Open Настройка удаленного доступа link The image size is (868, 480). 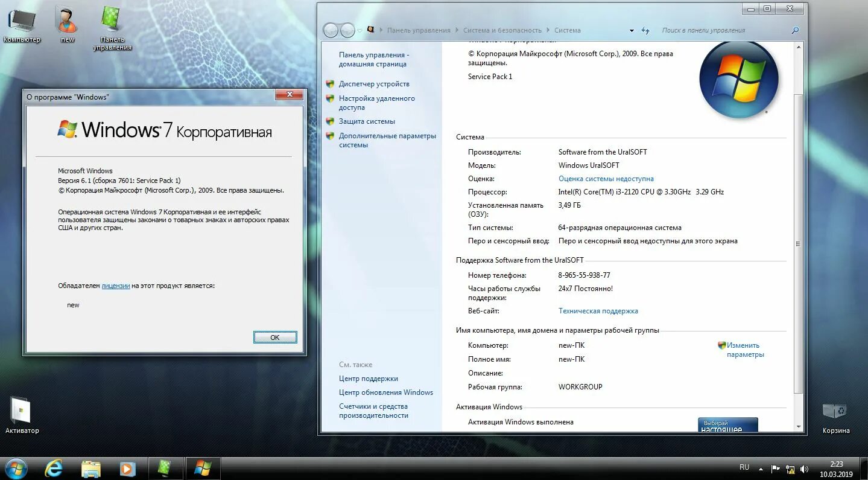tap(376, 103)
